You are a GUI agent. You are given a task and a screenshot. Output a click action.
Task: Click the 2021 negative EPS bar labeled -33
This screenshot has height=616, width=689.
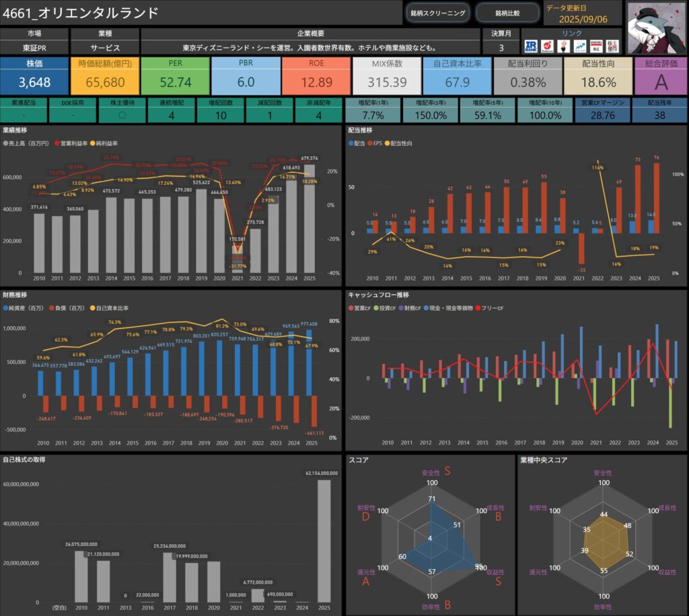click(581, 248)
